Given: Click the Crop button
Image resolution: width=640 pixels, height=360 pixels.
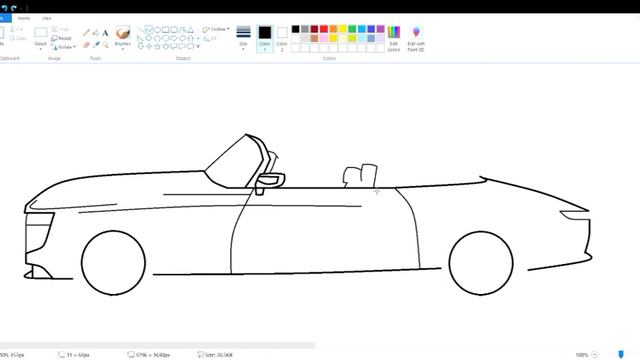Looking at the screenshot, I should (60, 29).
